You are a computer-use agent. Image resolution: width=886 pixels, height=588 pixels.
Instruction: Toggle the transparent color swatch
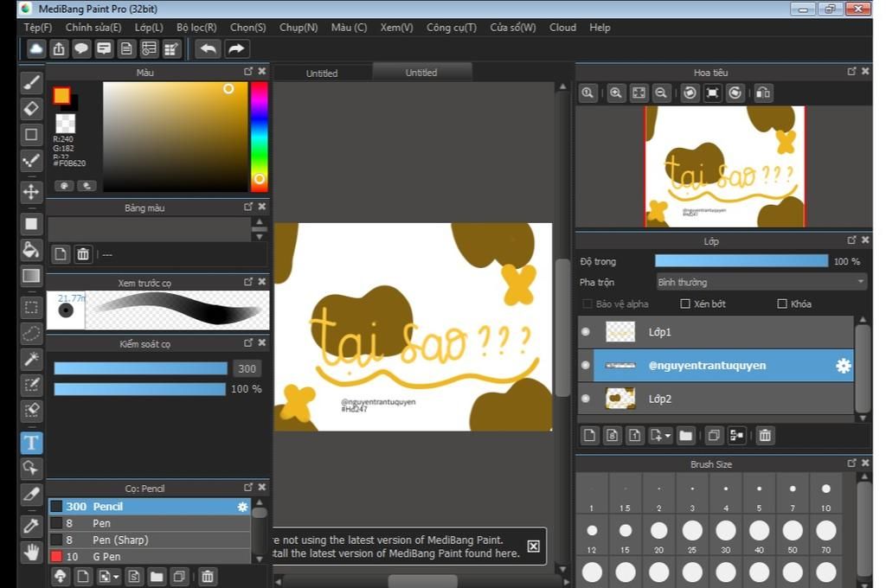[x=66, y=123]
